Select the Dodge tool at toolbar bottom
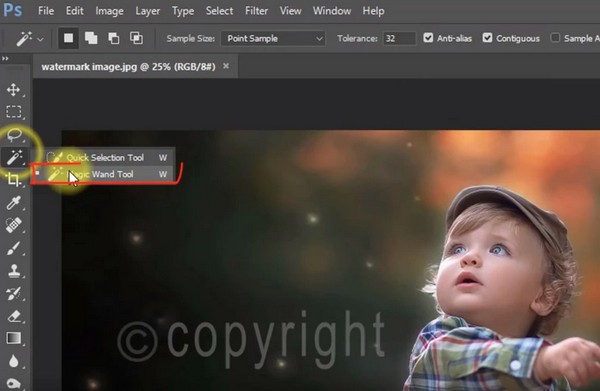The image size is (600, 391). tap(14, 383)
